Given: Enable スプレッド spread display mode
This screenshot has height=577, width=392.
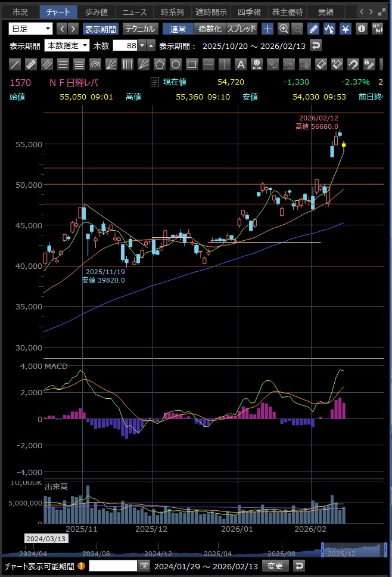Looking at the screenshot, I should (242, 29).
